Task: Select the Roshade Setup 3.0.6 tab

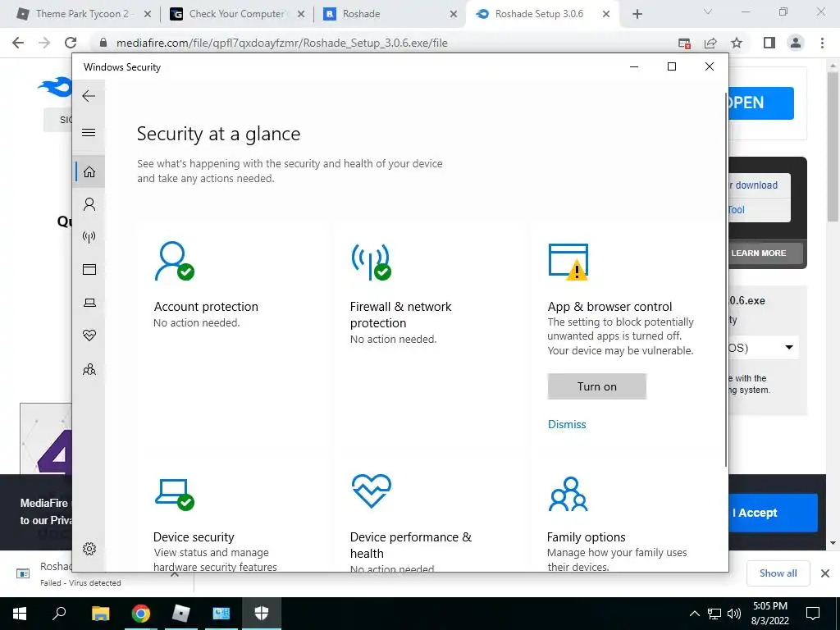Action: tap(538, 14)
